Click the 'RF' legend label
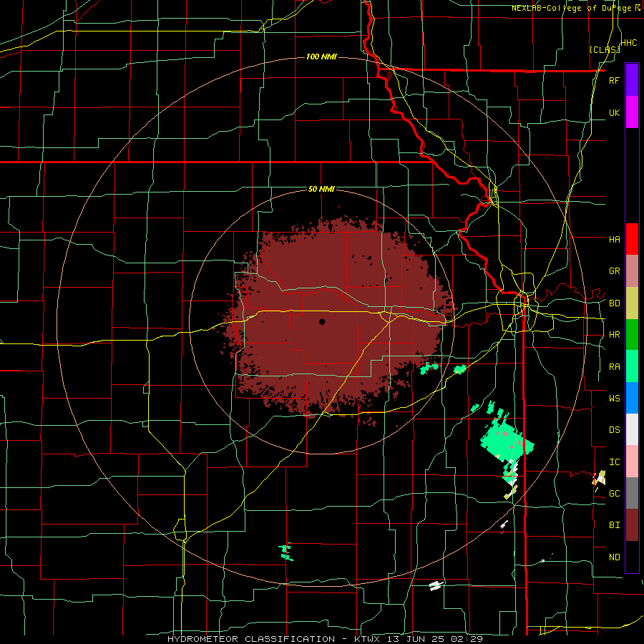The height and width of the screenshot is (644, 644). [614, 80]
